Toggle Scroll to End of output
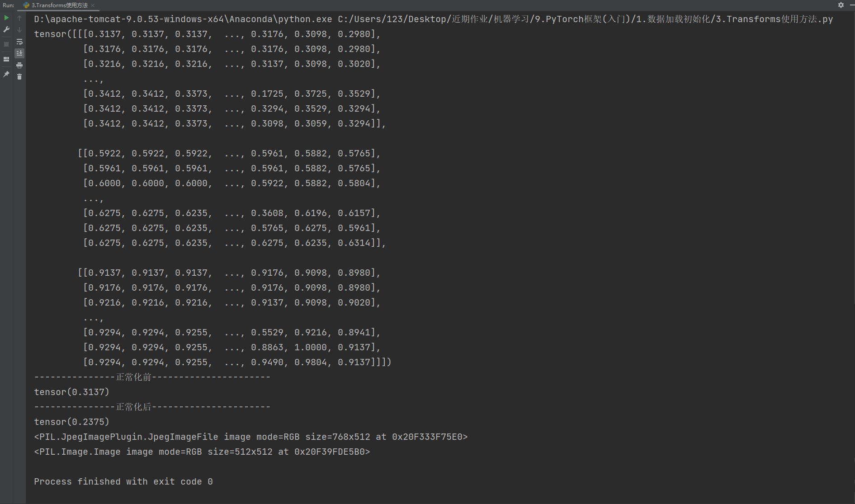This screenshot has width=855, height=504. click(x=19, y=53)
